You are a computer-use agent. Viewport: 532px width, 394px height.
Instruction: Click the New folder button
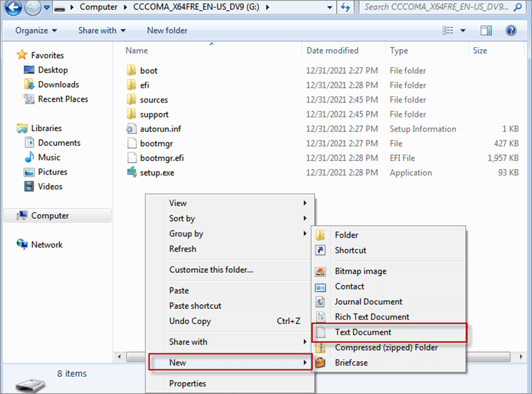[x=167, y=31]
